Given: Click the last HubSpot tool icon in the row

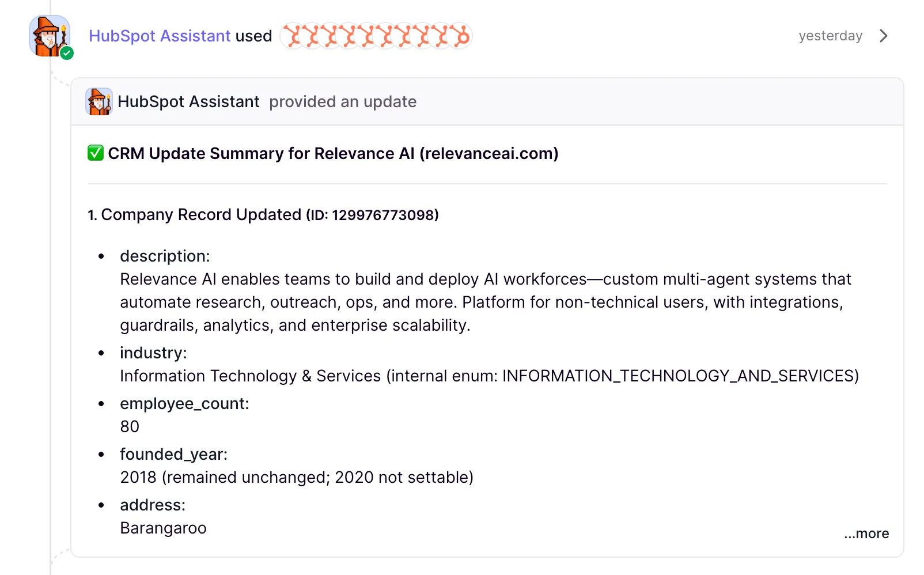Looking at the screenshot, I should (x=460, y=36).
